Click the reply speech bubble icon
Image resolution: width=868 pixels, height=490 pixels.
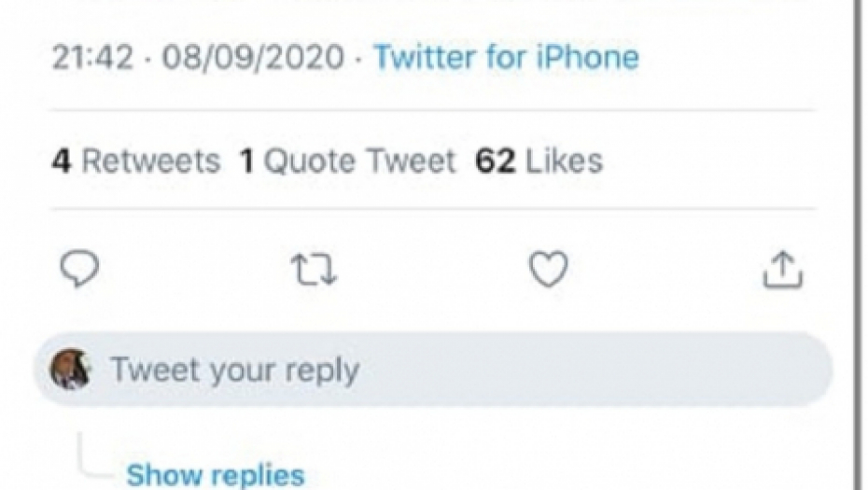pos(79,270)
